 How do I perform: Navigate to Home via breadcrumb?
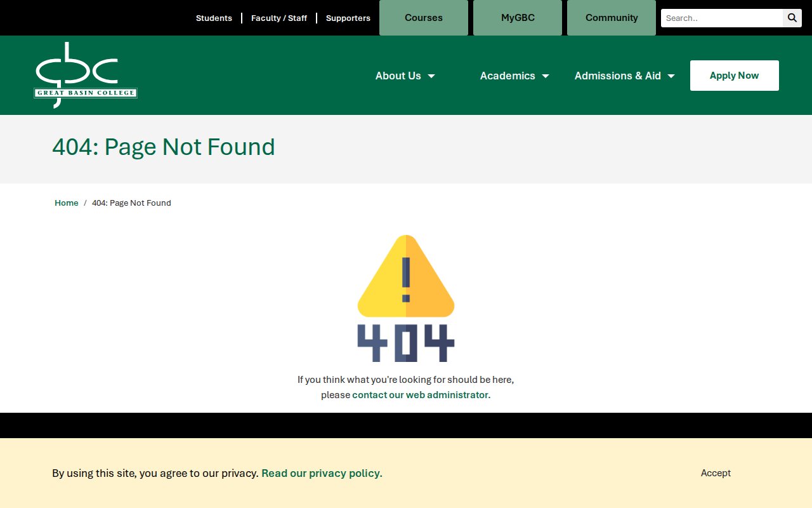coord(67,203)
